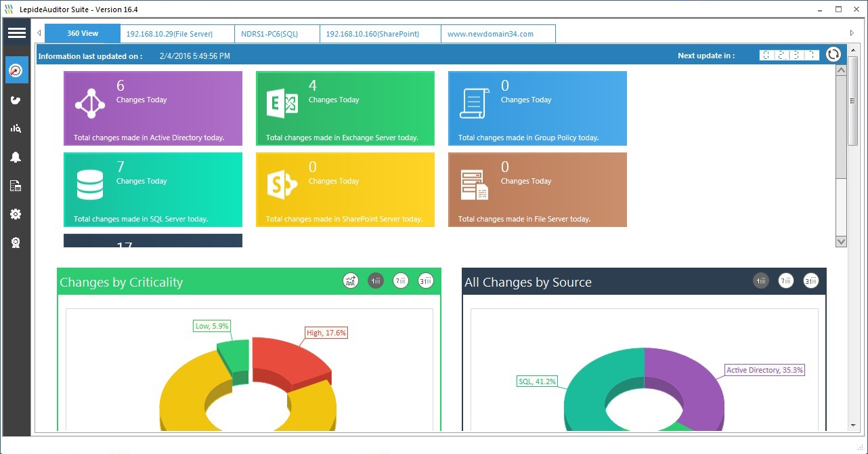Open the hamburger menu at top left

pos(16,33)
